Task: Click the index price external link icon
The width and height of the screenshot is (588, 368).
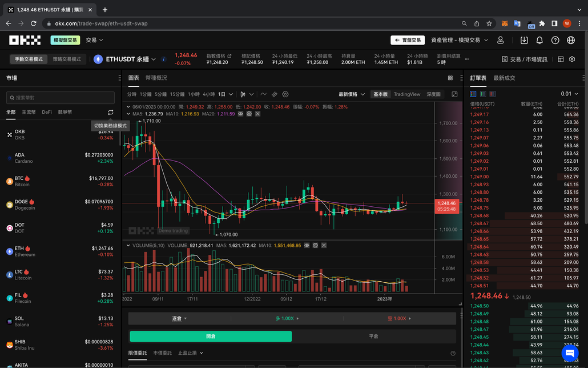Action: click(x=229, y=56)
